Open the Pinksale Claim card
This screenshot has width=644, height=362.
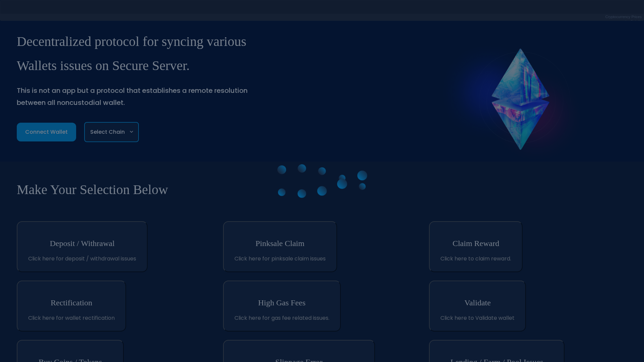(x=280, y=247)
